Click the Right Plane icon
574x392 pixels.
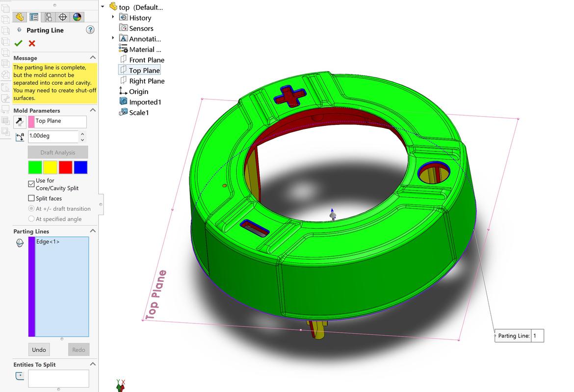coord(123,80)
